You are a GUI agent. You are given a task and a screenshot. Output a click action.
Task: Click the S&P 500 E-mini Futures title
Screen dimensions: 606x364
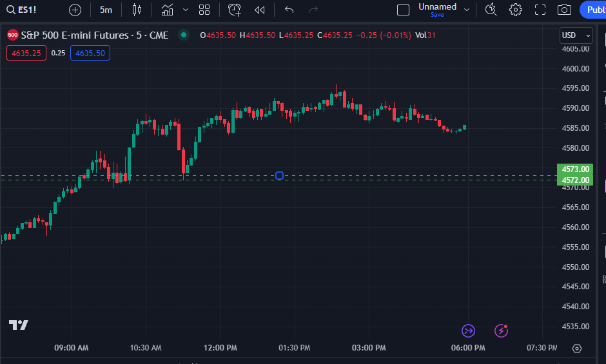point(94,35)
